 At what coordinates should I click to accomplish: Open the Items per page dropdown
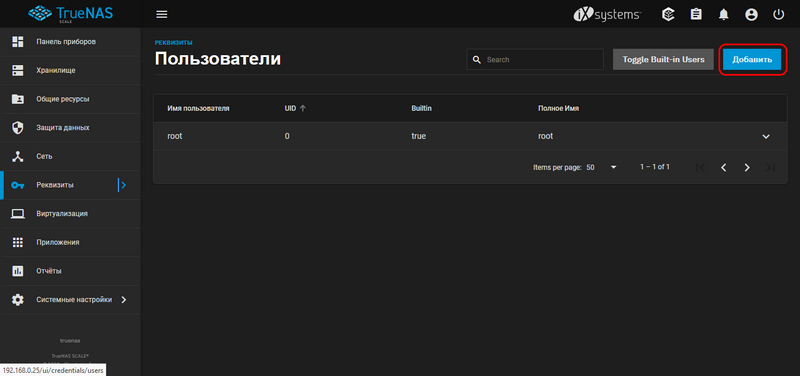(602, 167)
